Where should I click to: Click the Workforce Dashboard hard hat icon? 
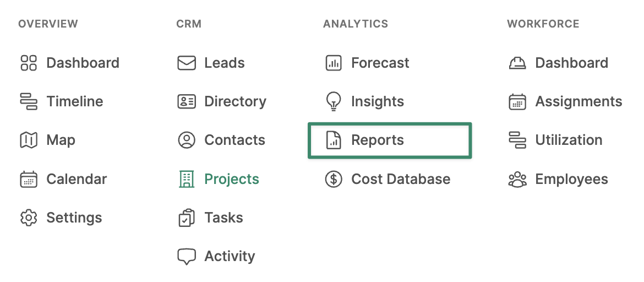click(x=517, y=63)
